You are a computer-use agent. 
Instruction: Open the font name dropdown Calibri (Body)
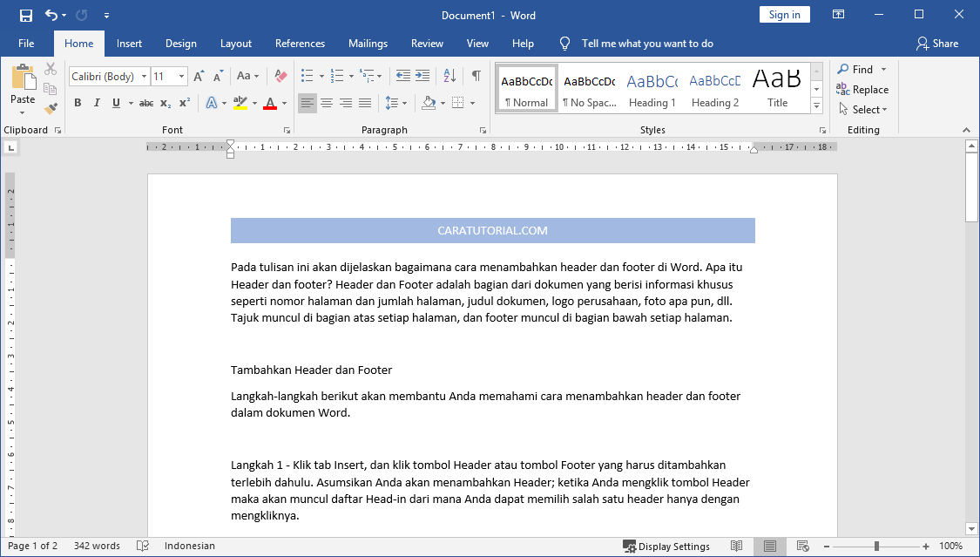pos(144,76)
